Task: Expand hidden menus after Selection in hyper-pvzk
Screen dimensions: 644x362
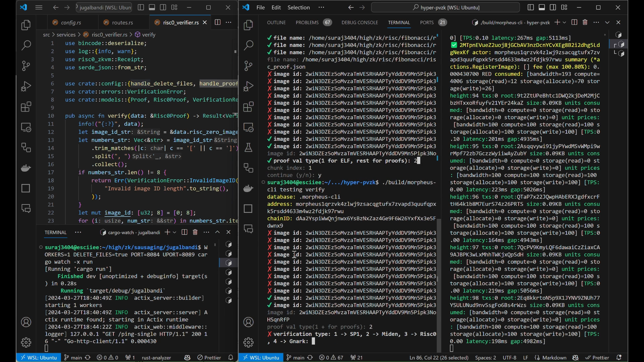Action: (321, 7)
